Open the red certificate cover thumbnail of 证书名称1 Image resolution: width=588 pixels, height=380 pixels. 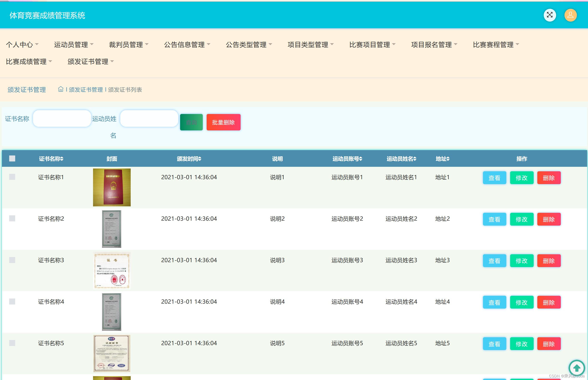(112, 187)
